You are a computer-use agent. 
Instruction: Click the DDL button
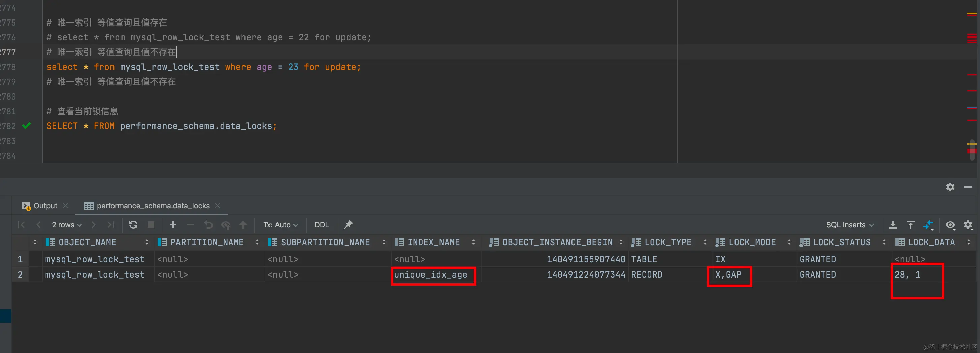pyautogui.click(x=322, y=225)
